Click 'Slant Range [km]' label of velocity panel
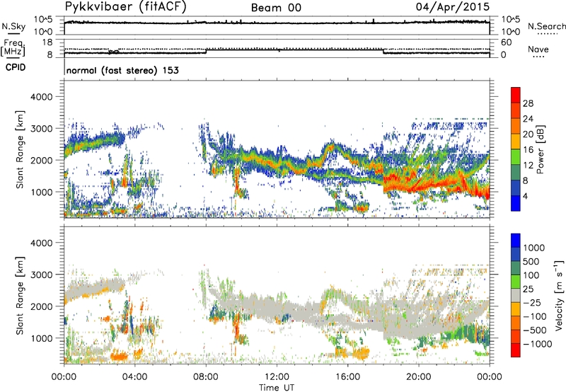The height and width of the screenshot is (392, 566). click(x=20, y=295)
